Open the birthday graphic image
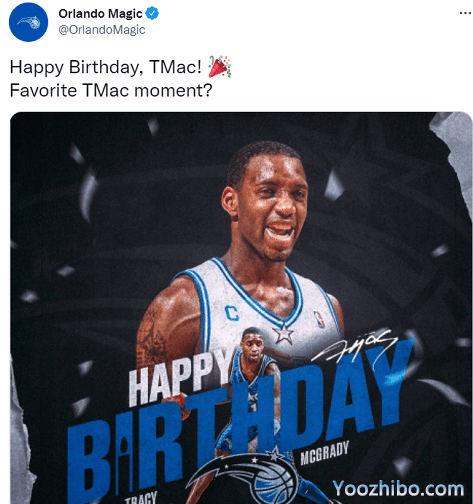 click(x=241, y=308)
